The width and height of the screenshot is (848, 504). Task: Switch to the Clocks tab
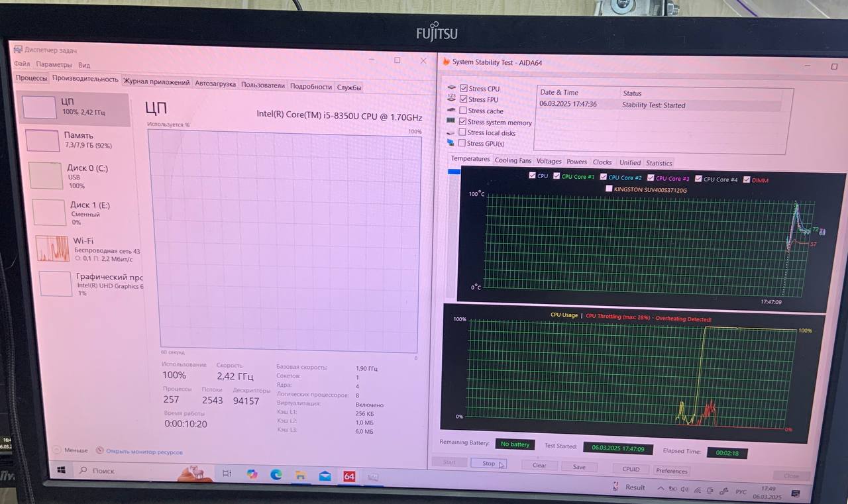(x=602, y=162)
